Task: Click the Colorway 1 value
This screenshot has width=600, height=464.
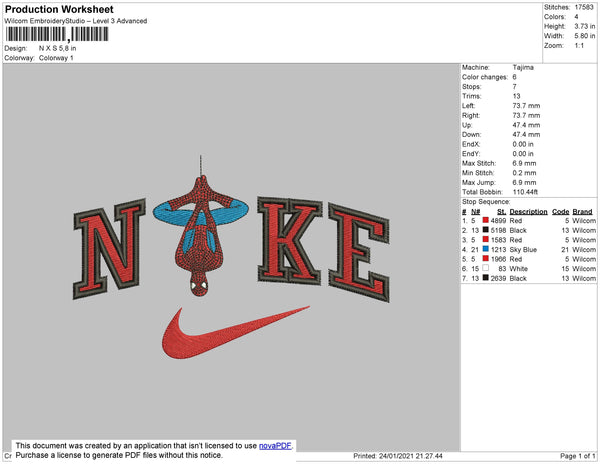Action: tap(56, 58)
